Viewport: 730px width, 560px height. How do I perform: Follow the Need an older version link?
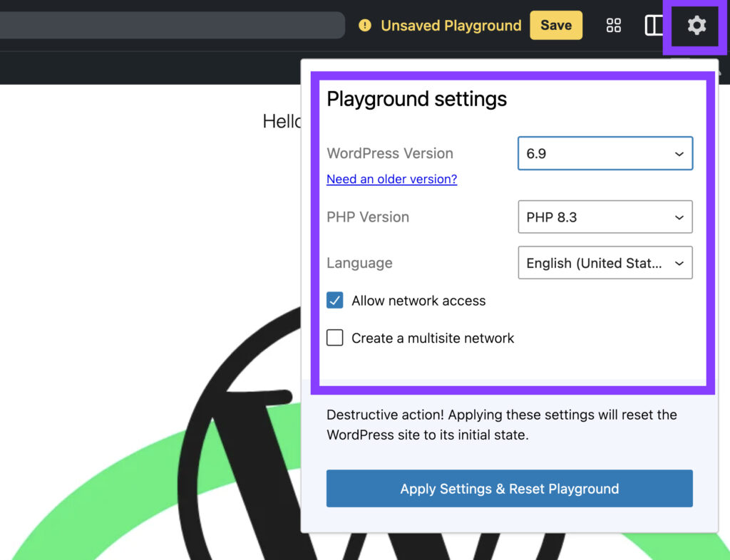coord(391,179)
